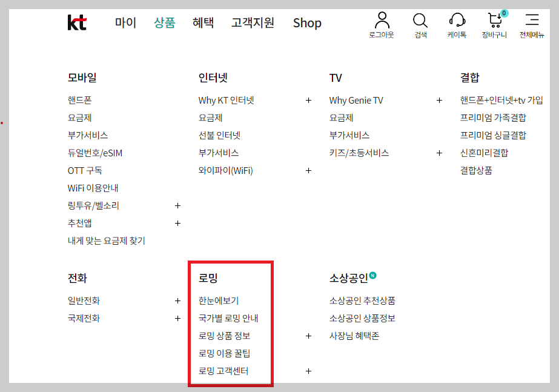Open 부가서비스 under 모바일

pyautogui.click(x=88, y=135)
